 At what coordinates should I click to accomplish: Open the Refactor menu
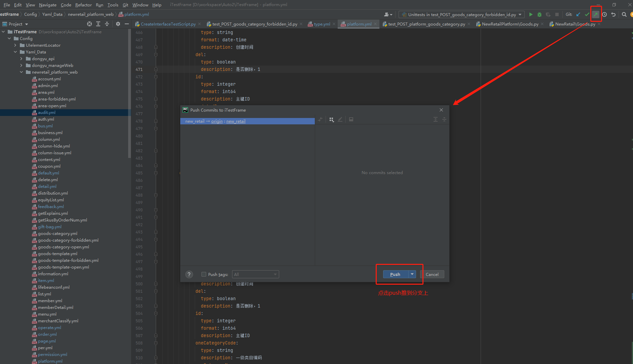(83, 5)
